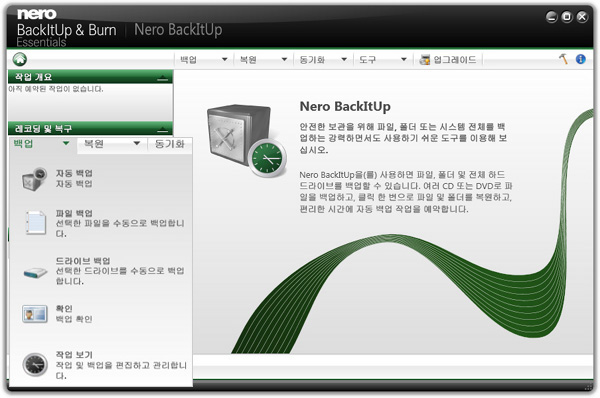
Task: Click the blue info icon
Action: click(580, 59)
